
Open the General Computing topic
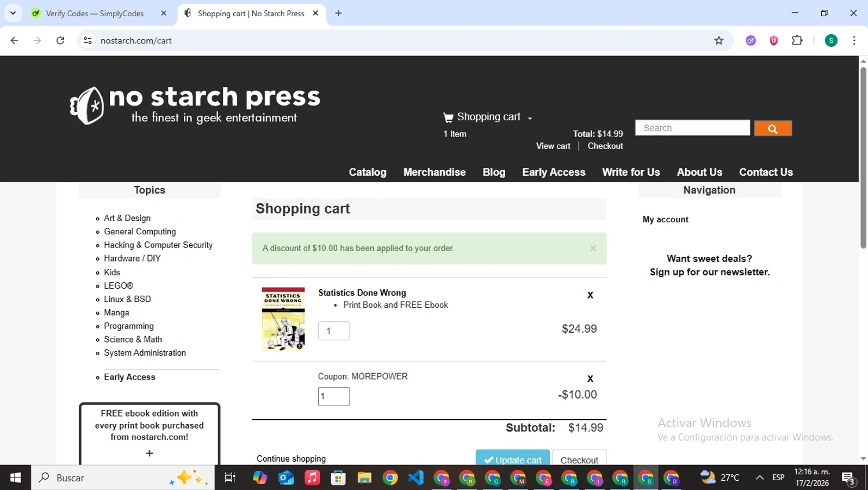140,231
